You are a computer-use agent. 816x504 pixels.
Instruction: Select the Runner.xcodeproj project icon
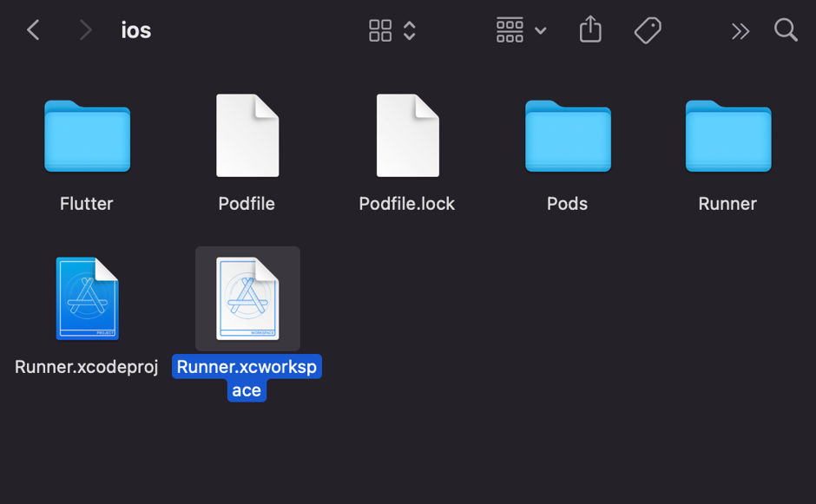(87, 298)
